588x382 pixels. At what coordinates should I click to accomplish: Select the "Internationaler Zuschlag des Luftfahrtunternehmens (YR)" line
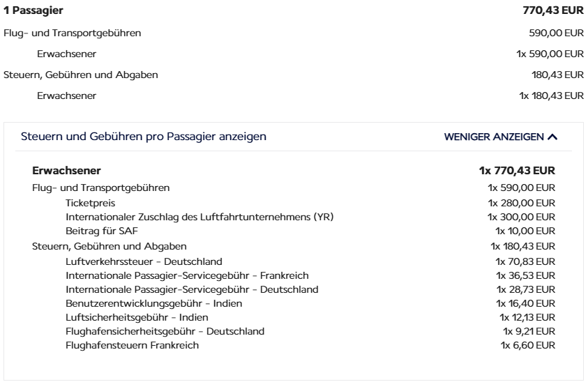tap(199, 217)
